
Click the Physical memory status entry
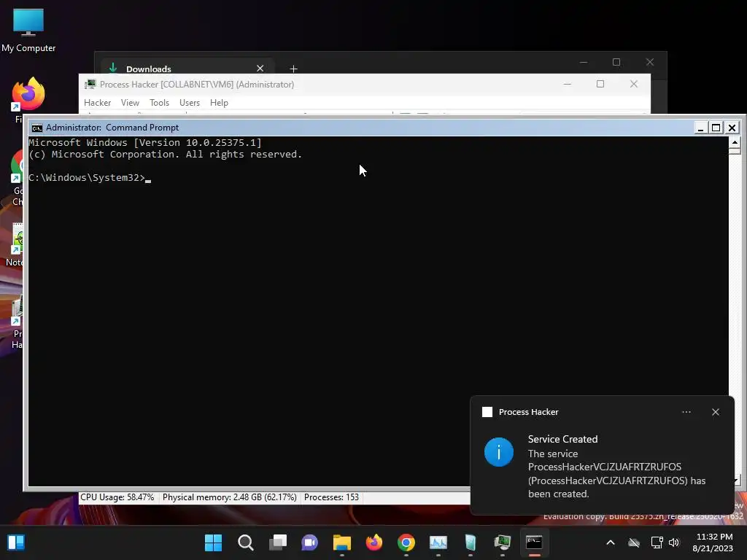coord(230,497)
